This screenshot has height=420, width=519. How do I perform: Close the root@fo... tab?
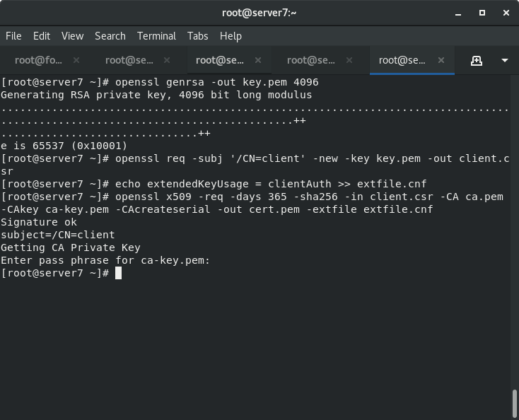click(76, 60)
